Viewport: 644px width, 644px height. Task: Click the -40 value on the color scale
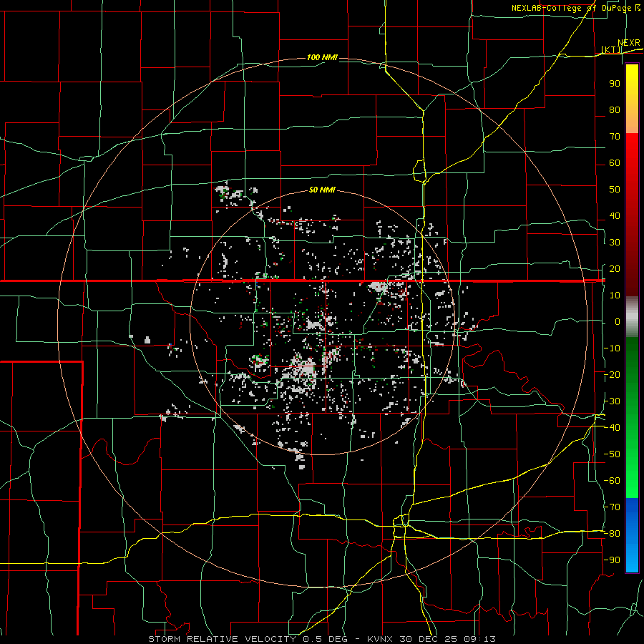612,428
